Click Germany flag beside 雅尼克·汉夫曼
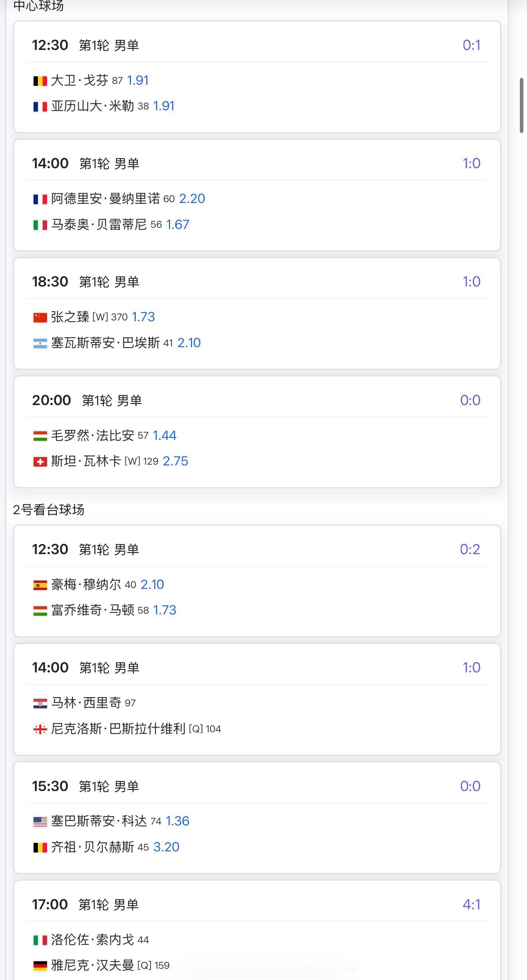This screenshot has height=980, width=527. pyautogui.click(x=40, y=966)
